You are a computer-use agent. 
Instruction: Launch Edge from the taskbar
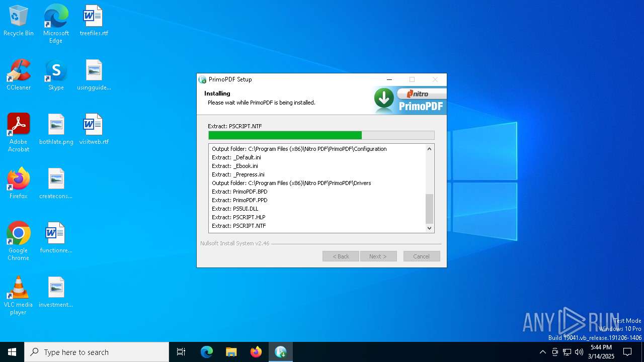[207, 352]
